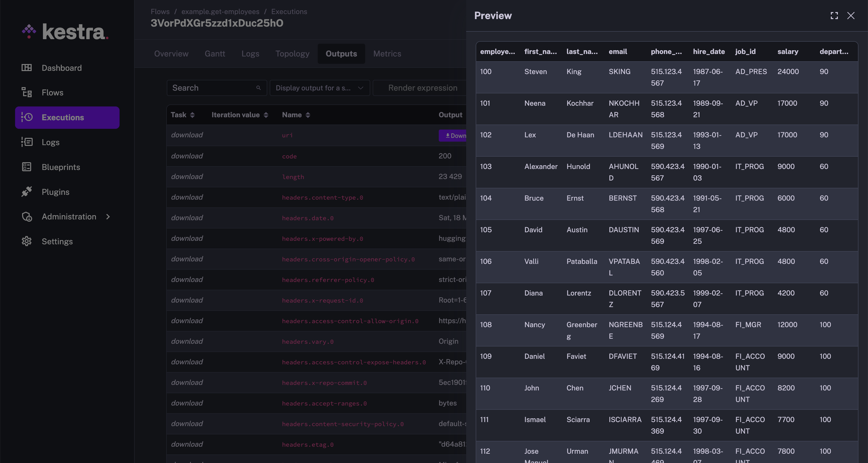The width and height of the screenshot is (868, 463).
Task: Click the 12000 salary cell for Nancy
Action: point(787,324)
